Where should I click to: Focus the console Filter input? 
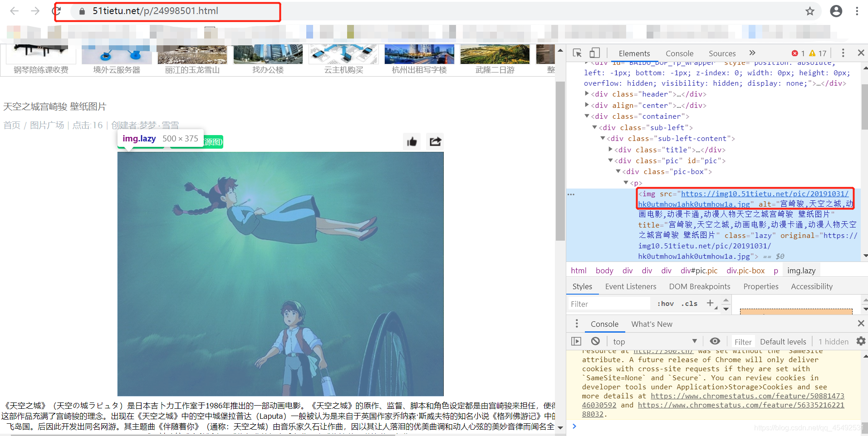click(743, 342)
